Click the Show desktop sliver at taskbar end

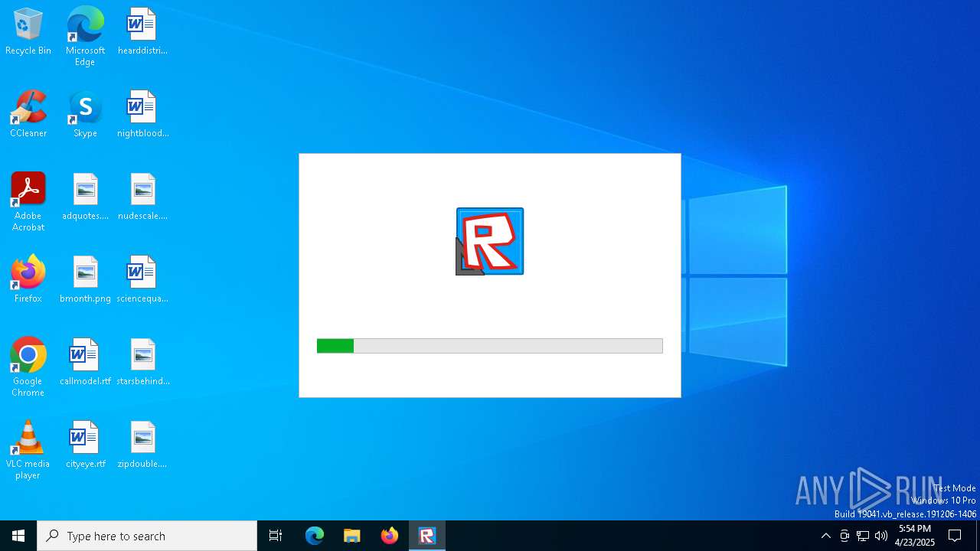(977, 536)
